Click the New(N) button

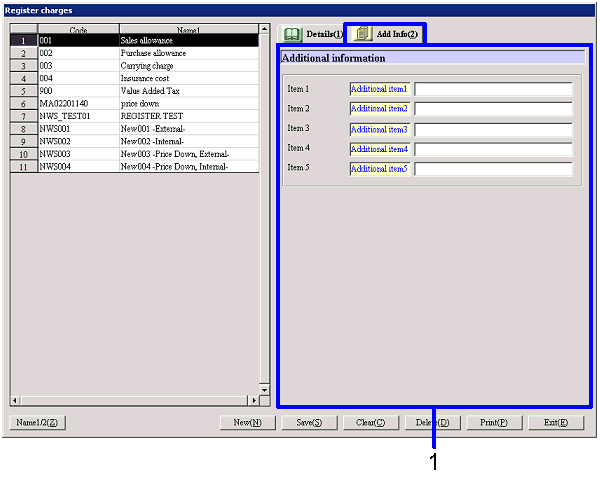[x=248, y=423]
